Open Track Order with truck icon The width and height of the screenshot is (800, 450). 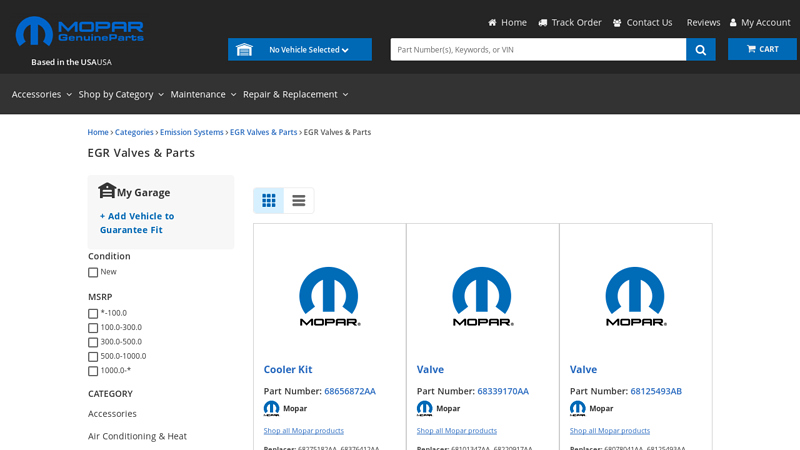point(569,22)
